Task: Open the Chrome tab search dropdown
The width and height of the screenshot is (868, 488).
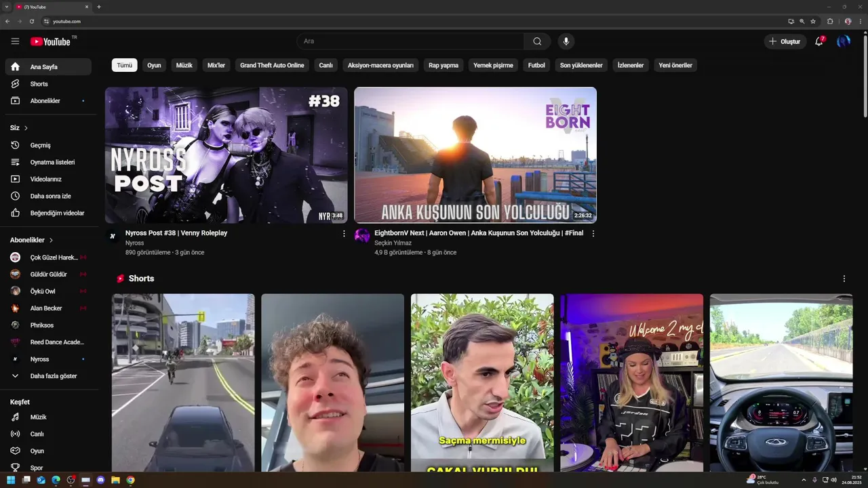Action: pyautogui.click(x=5, y=7)
